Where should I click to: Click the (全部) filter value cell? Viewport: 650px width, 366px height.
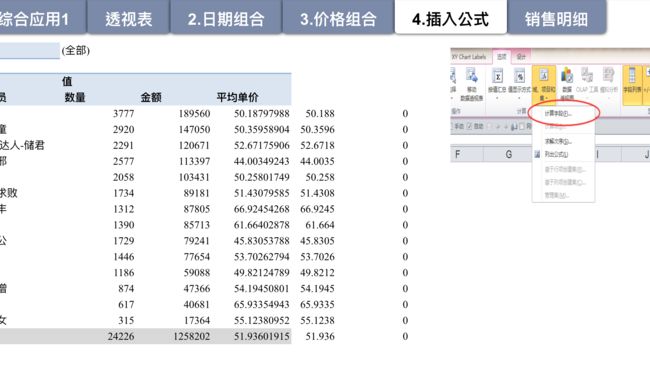(x=75, y=51)
